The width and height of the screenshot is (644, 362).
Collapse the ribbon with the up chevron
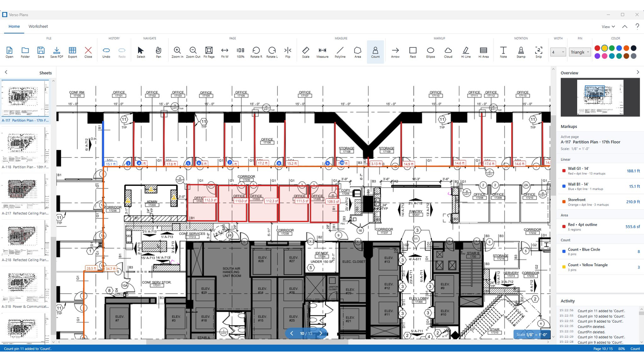(625, 27)
